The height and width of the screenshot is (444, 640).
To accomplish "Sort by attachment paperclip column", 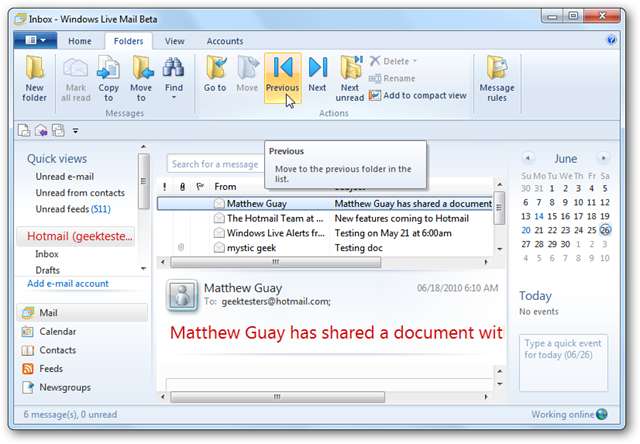I will pyautogui.click(x=182, y=187).
